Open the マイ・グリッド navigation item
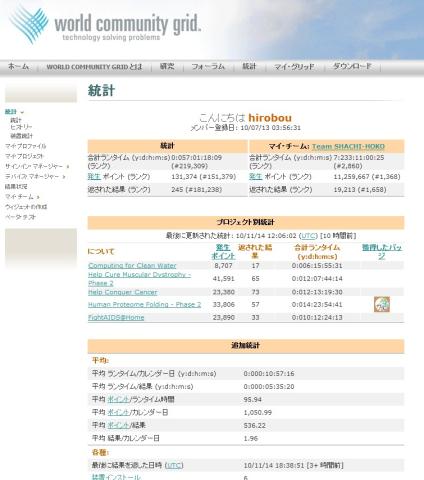This screenshot has height=480, width=424. pyautogui.click(x=294, y=67)
